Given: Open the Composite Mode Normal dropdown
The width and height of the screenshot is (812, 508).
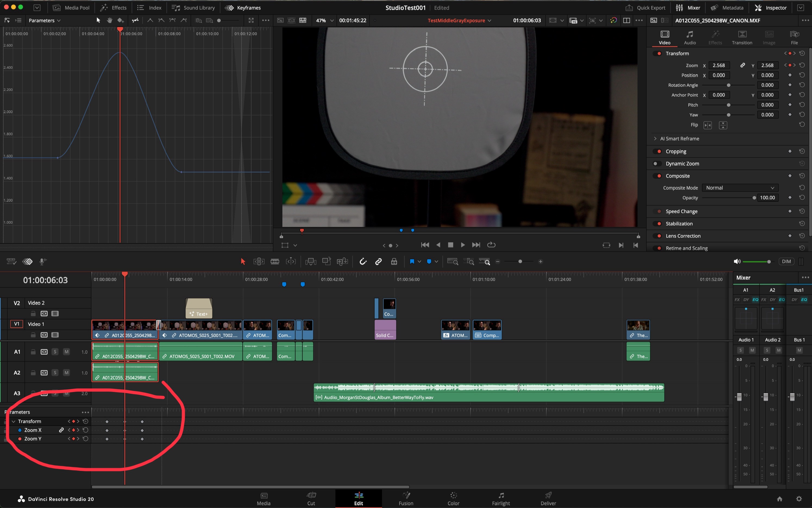Looking at the screenshot, I should coord(740,188).
